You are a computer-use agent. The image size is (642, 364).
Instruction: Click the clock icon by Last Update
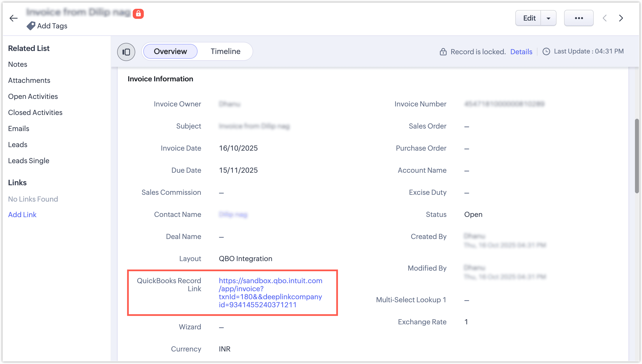pos(546,51)
